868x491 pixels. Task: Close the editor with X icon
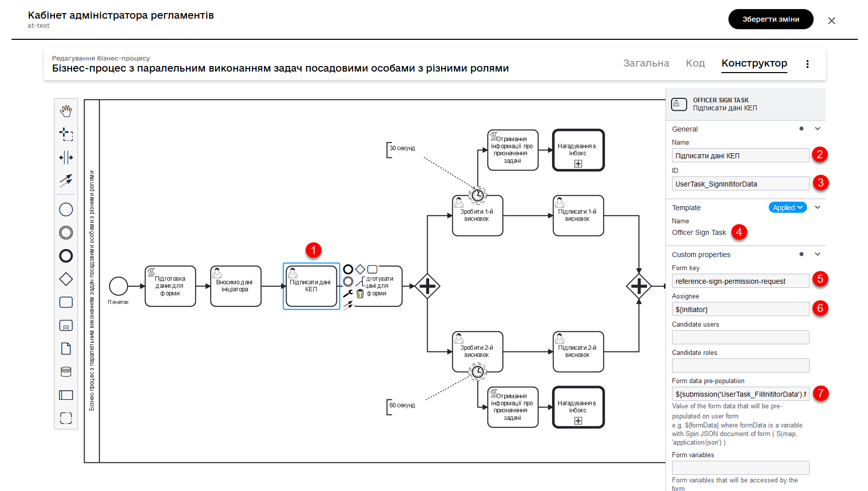[831, 21]
